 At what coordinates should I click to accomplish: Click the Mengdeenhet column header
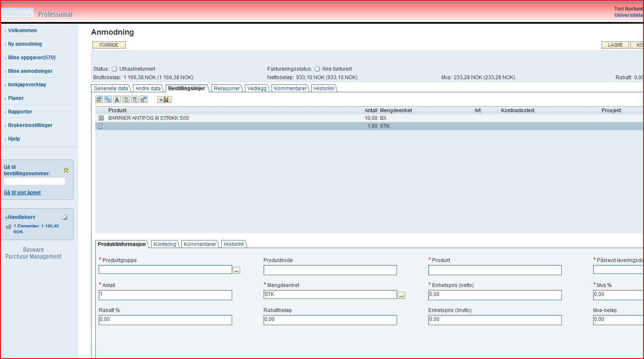[396, 110]
